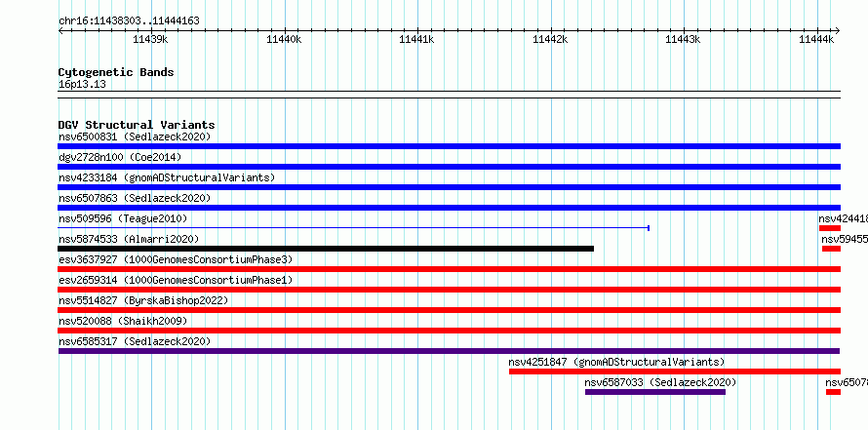Viewport: 868px width, 430px height.
Task: Click the nsv6500831 (Sedlazeck2020) label
Action: point(135,137)
